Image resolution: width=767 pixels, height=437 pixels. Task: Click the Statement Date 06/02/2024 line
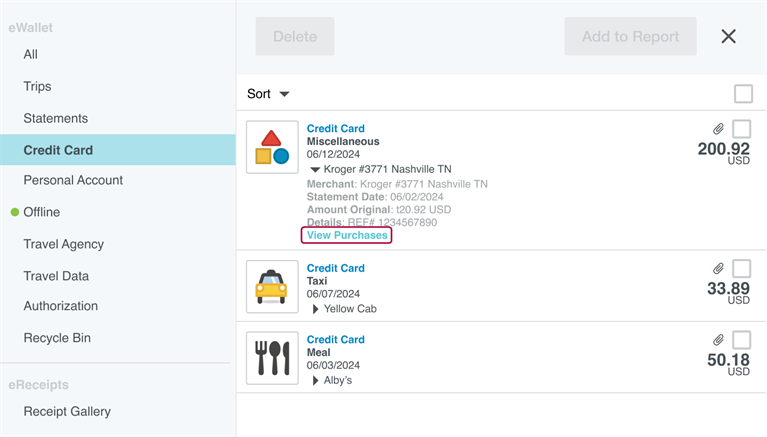coord(375,197)
